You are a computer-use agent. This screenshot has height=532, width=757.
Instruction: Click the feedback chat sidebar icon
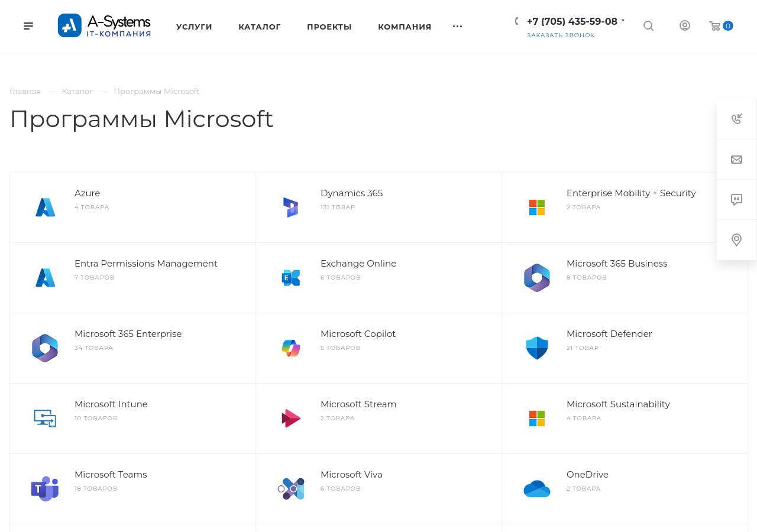point(736,200)
